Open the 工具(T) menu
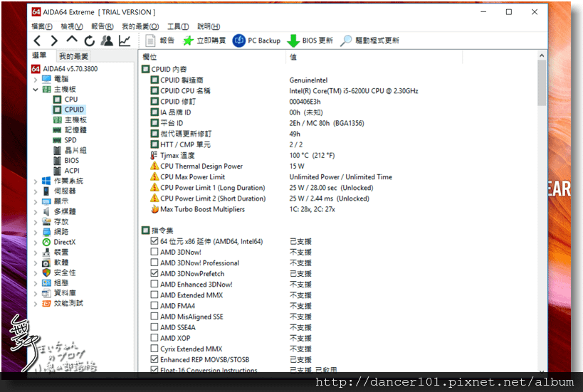The height and width of the screenshot is (392, 583). [178, 26]
